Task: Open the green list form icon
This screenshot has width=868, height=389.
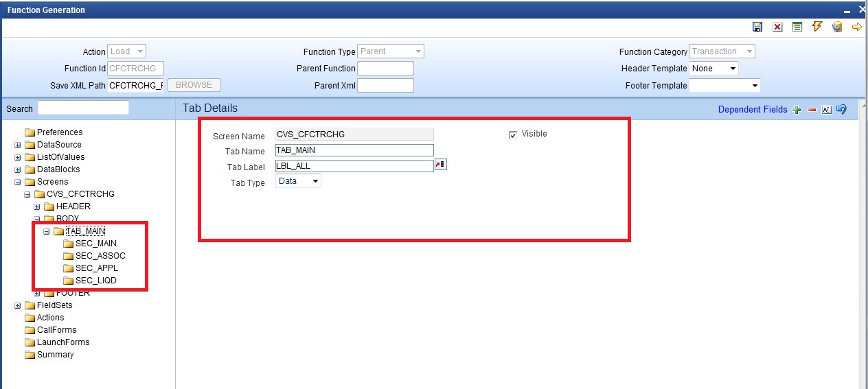Action: 797,27
